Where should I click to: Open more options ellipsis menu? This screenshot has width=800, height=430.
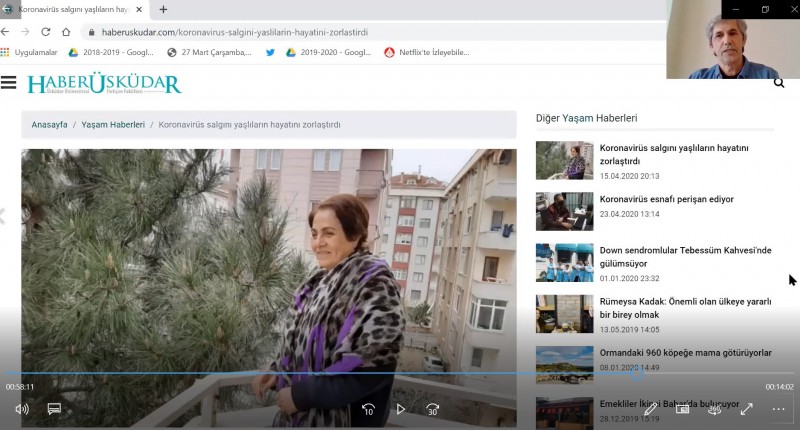coord(778,409)
